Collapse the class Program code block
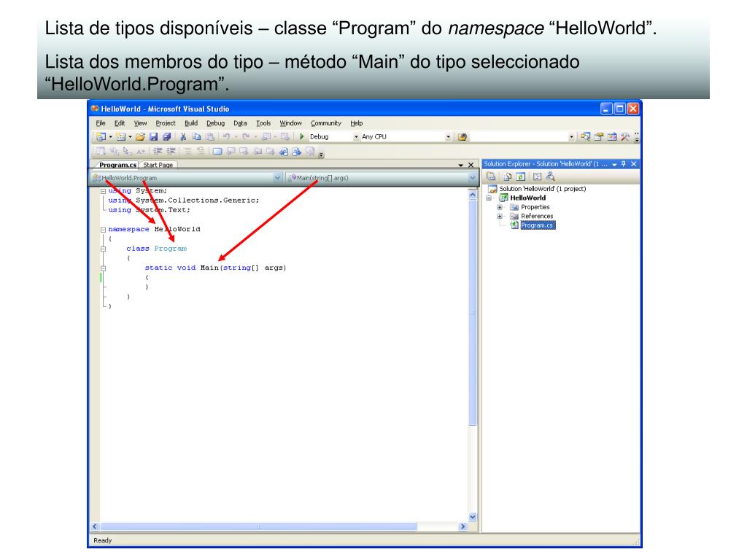 pyautogui.click(x=103, y=249)
